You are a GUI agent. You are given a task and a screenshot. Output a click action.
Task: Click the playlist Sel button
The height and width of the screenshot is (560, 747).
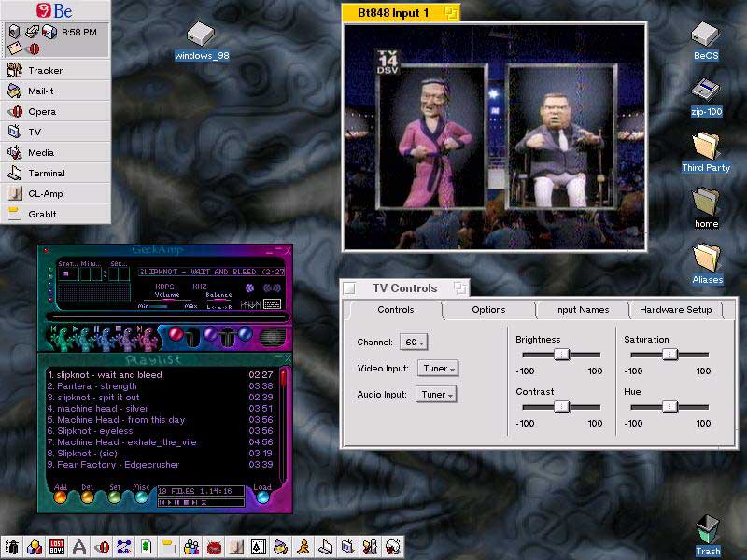[114, 497]
